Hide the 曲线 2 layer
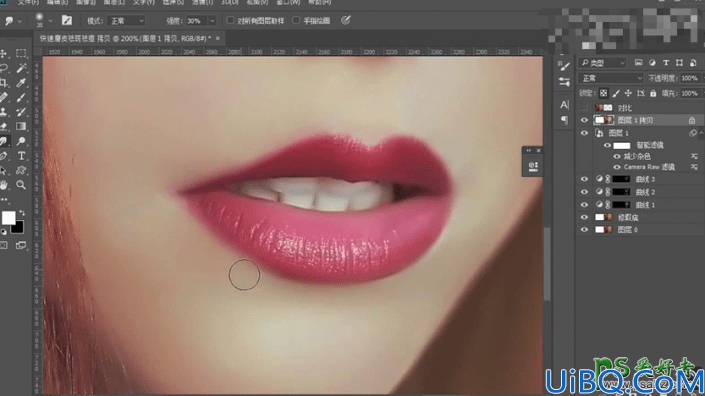Screen dimensions: 705x396 click(x=584, y=192)
